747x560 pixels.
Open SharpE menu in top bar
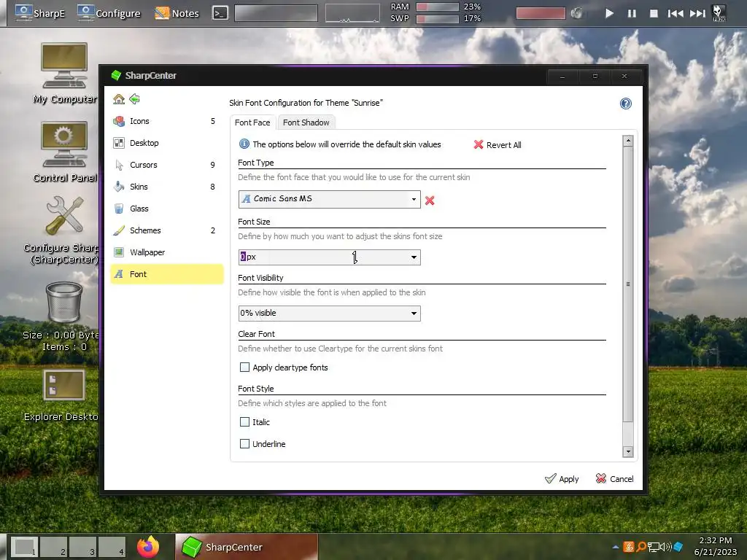pyautogui.click(x=40, y=13)
